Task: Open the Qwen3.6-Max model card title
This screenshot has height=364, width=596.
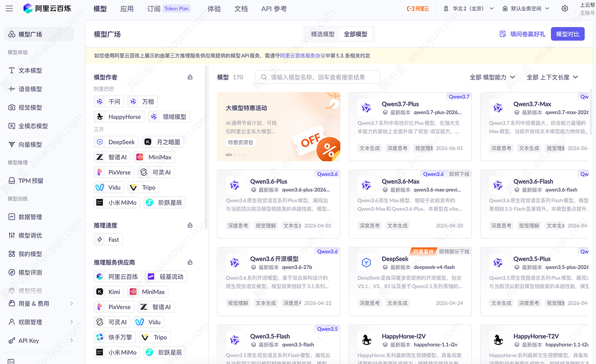Action: click(401, 181)
